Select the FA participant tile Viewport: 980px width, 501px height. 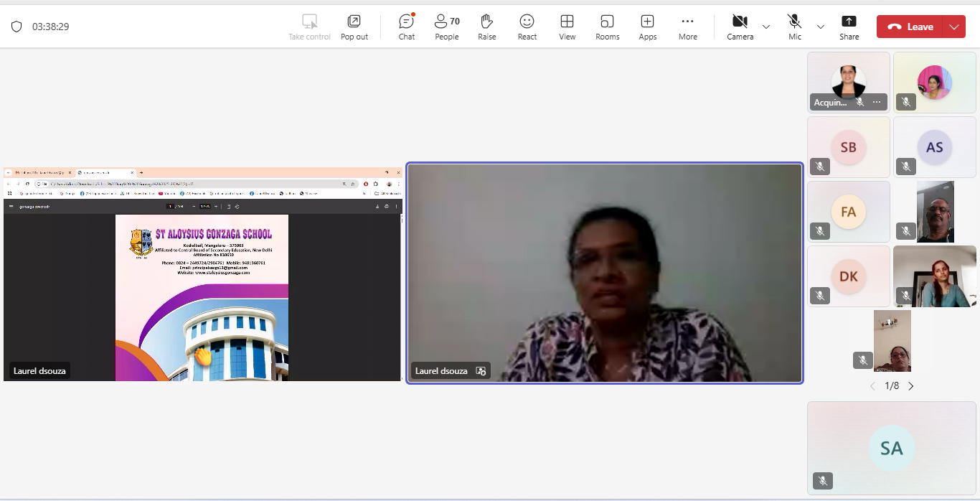pos(849,212)
